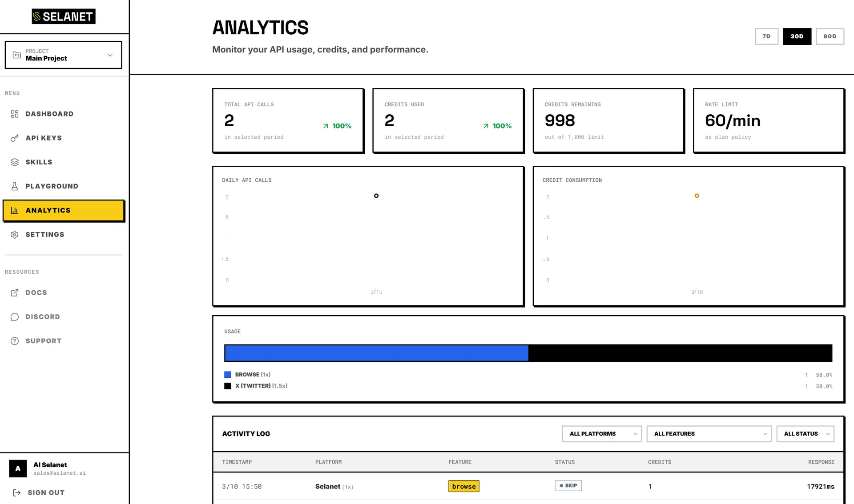This screenshot has width=854, height=504.
Task: Switch time range to 7D
Action: (766, 36)
